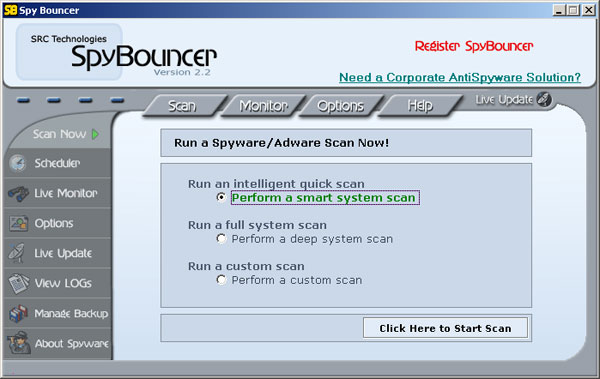Open Options label in the sidebar
Screen dimensions: 600x379
pos(54,223)
